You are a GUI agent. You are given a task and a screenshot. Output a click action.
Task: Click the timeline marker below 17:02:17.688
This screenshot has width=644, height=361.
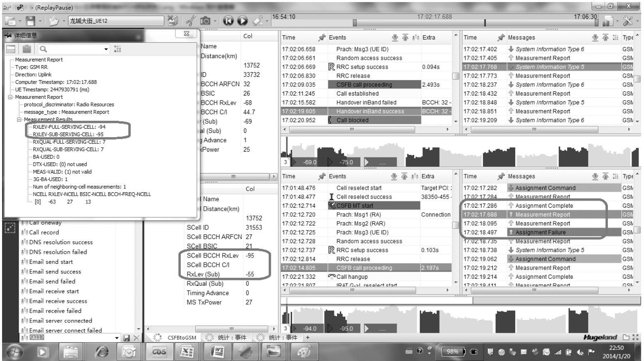(485, 23)
